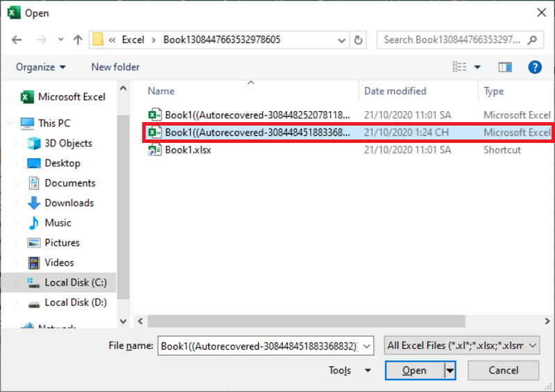Open 3D Objects folder in sidebar
The width and height of the screenshot is (555, 392).
click(x=68, y=143)
